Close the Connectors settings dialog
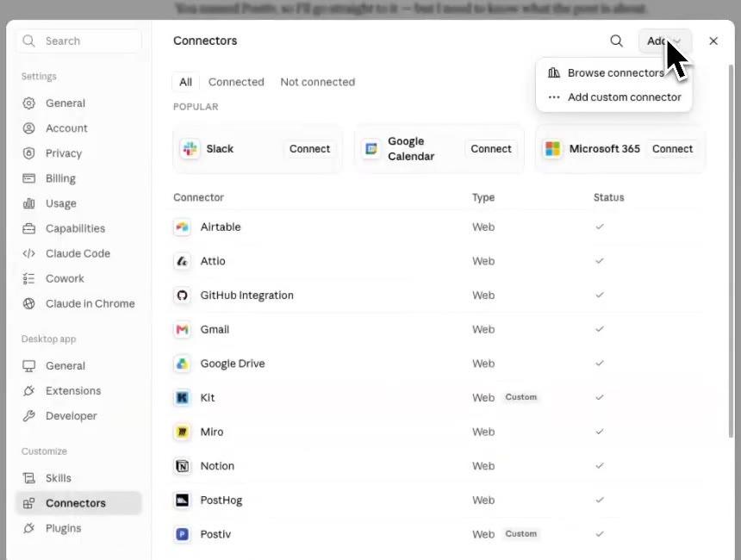Screen dimensions: 741x560 pos(713,41)
